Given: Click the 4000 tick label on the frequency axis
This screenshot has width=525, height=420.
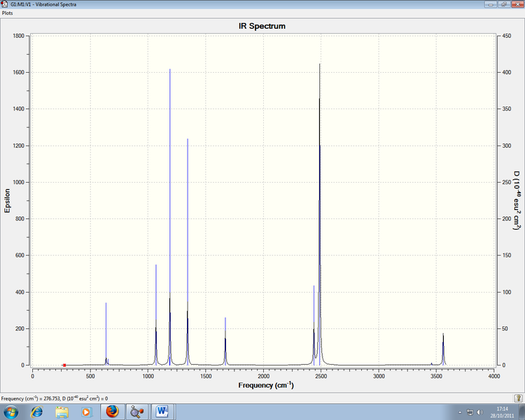Looking at the screenshot, I should [494, 376].
